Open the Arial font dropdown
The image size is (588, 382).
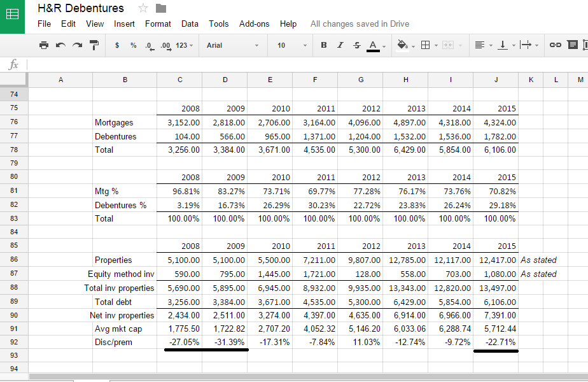point(232,45)
